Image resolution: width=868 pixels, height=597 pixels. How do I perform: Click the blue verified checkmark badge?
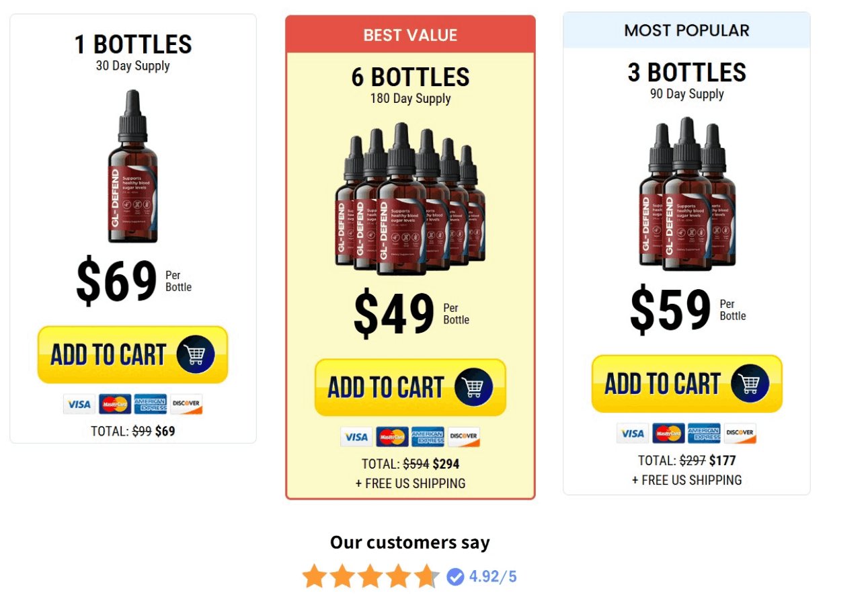(455, 577)
